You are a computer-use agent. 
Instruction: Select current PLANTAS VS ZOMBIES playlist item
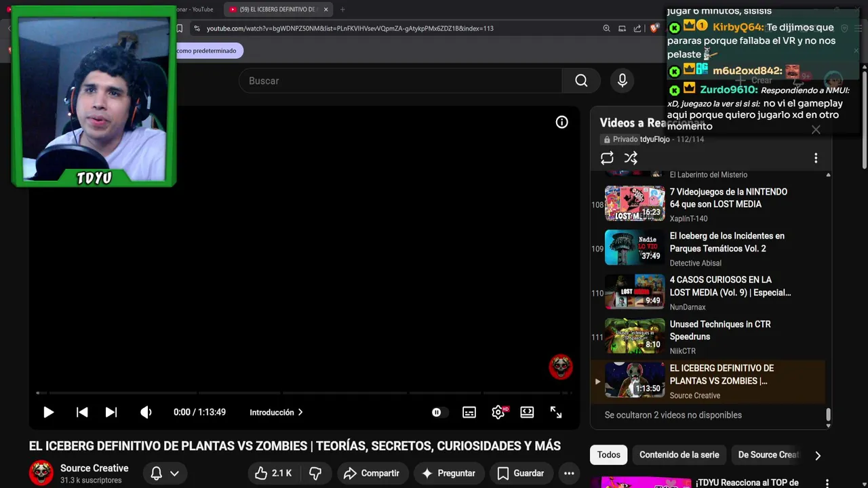709,380
